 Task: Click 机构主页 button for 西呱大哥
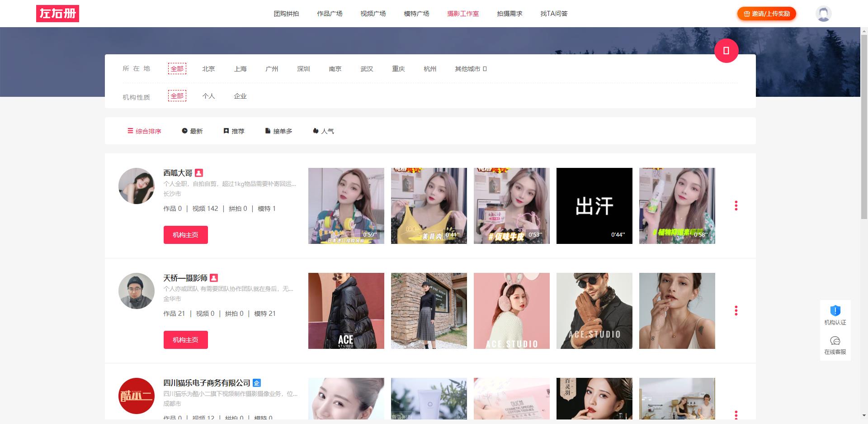[x=186, y=235]
